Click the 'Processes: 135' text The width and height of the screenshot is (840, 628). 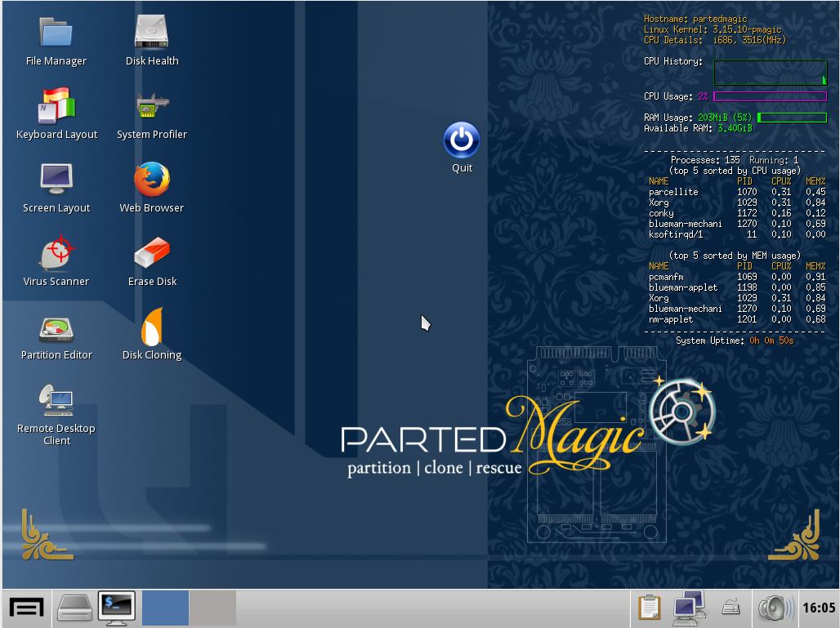click(705, 160)
